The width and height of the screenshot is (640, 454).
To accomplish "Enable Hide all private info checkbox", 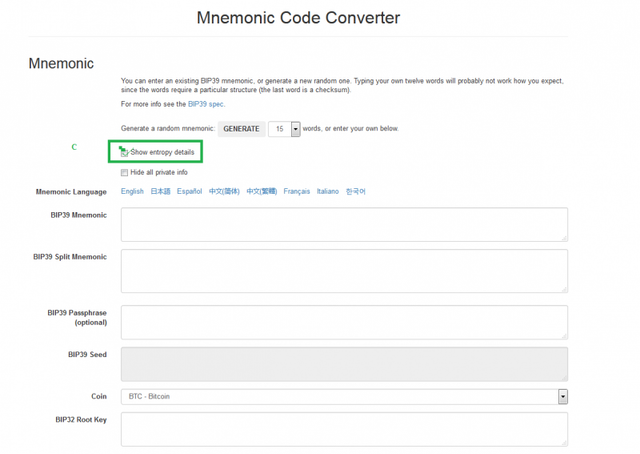I will click(124, 173).
